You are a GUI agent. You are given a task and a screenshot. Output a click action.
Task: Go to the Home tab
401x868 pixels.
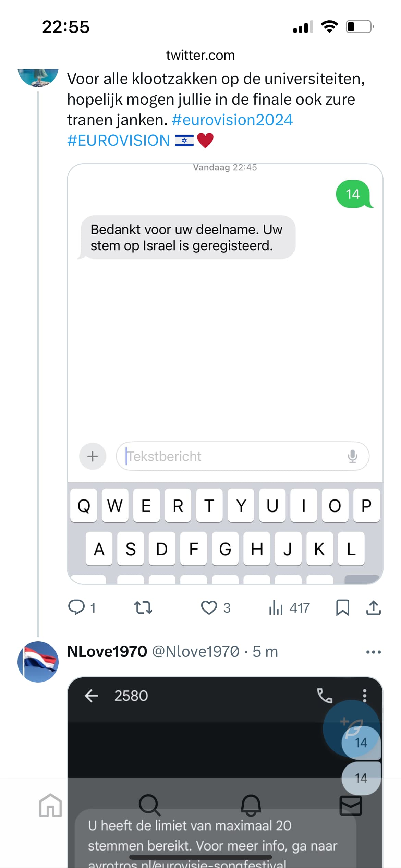pos(50,805)
